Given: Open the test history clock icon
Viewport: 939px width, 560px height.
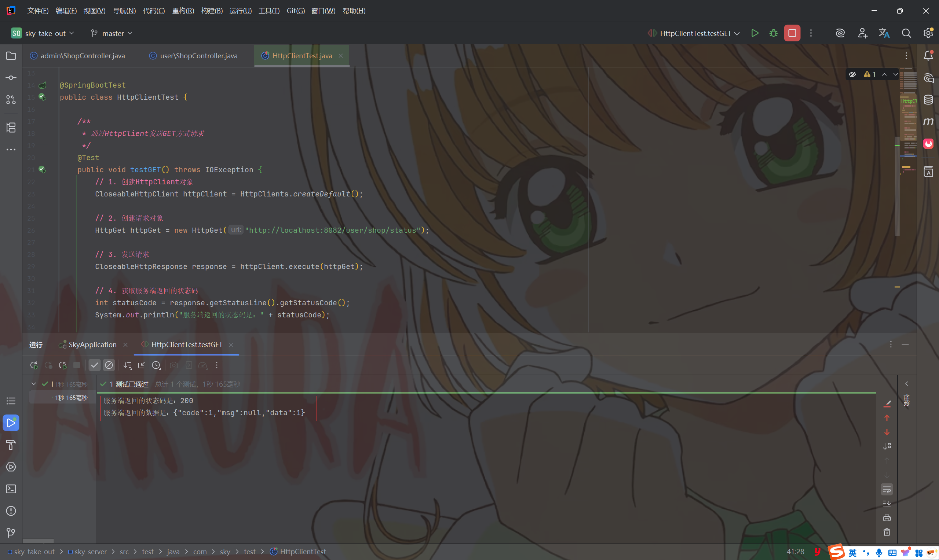Looking at the screenshot, I should pyautogui.click(x=156, y=365).
